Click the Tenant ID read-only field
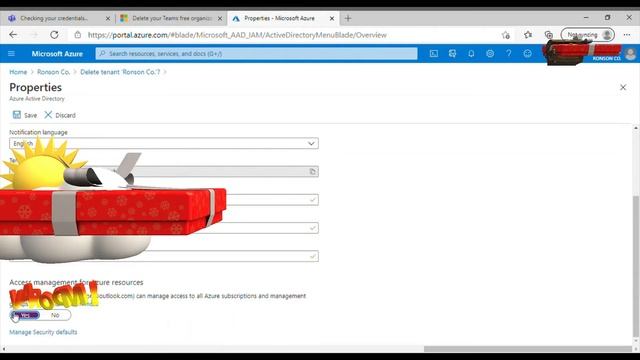The height and width of the screenshot is (360, 640). (x=164, y=171)
